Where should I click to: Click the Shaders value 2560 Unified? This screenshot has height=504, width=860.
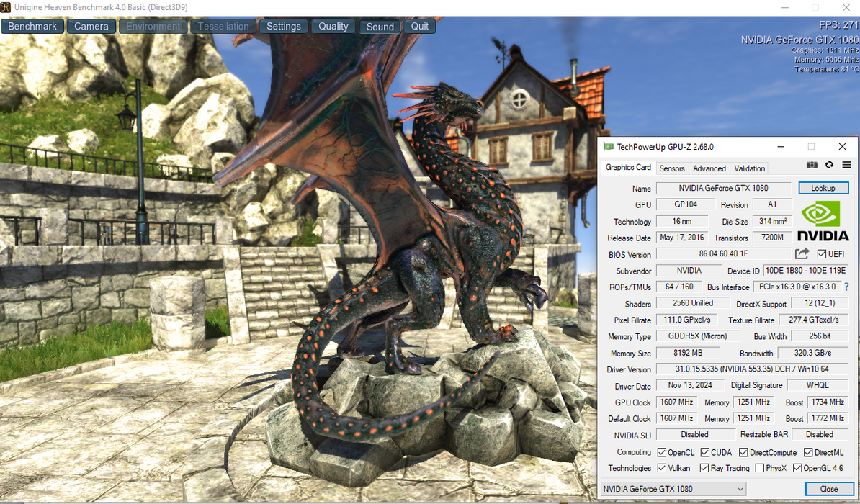693,303
